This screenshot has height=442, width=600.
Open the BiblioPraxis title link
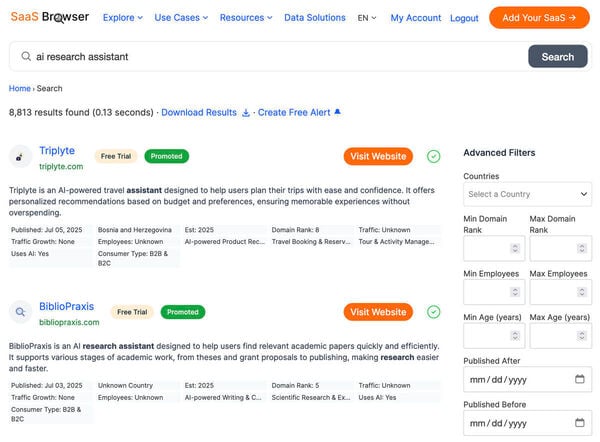pyautogui.click(x=67, y=306)
